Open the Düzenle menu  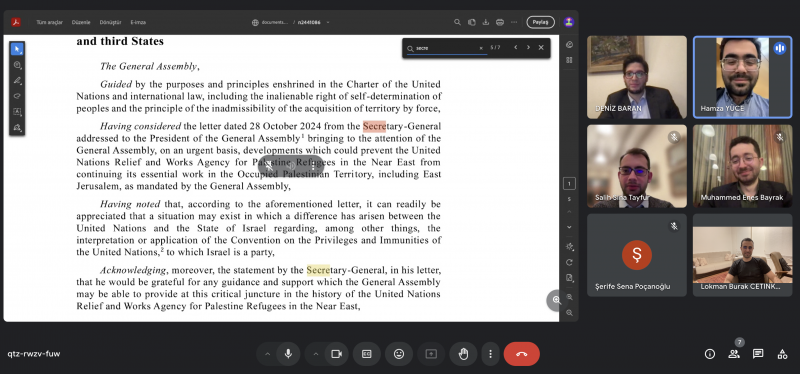click(81, 22)
